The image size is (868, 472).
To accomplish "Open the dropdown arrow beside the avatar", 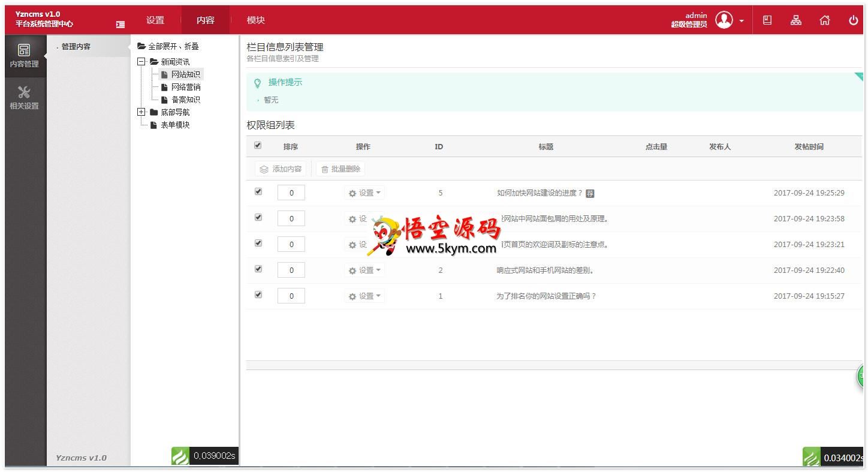I will 742,21.
